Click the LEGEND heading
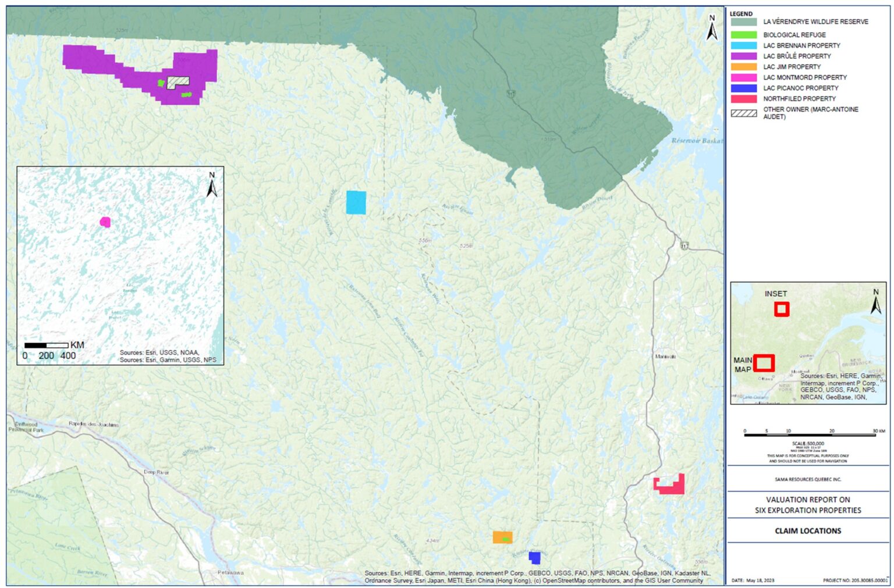894x588 pixels. click(x=741, y=13)
